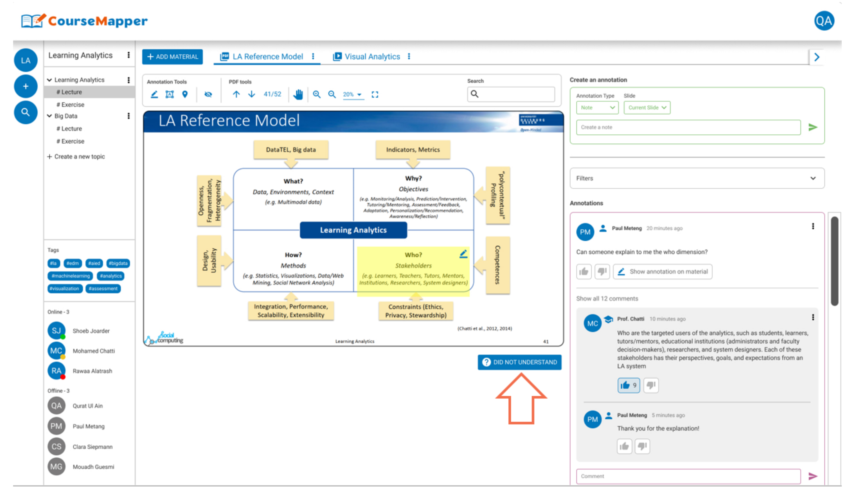Activate the hand pan tool
The image size is (856, 504).
coord(298,94)
